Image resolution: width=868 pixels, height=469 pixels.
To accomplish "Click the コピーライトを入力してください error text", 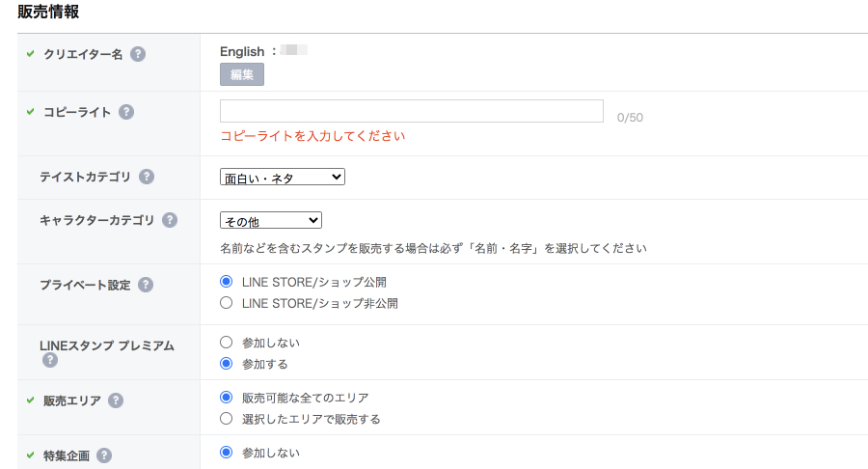I will pyautogui.click(x=312, y=136).
